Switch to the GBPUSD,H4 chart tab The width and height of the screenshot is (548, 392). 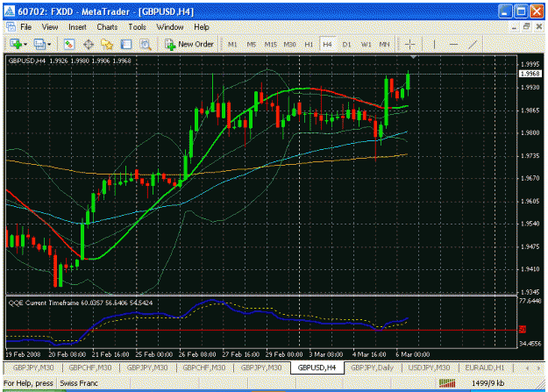pos(317,367)
